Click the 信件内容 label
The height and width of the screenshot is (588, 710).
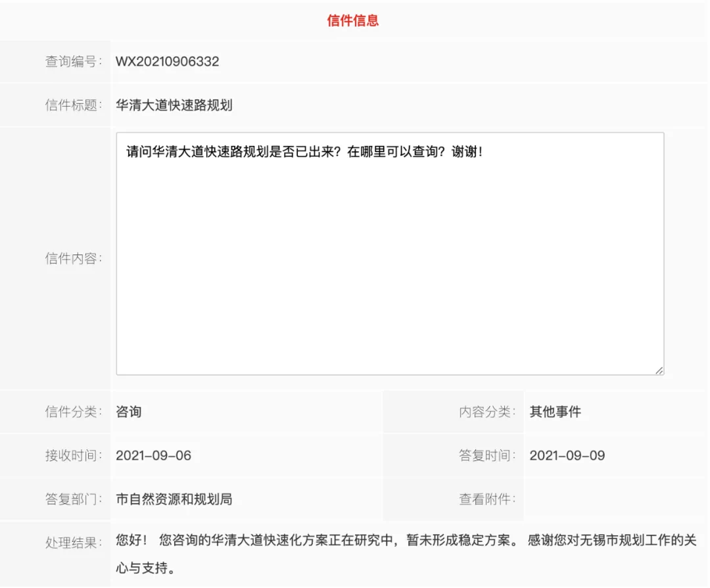pyautogui.click(x=74, y=258)
